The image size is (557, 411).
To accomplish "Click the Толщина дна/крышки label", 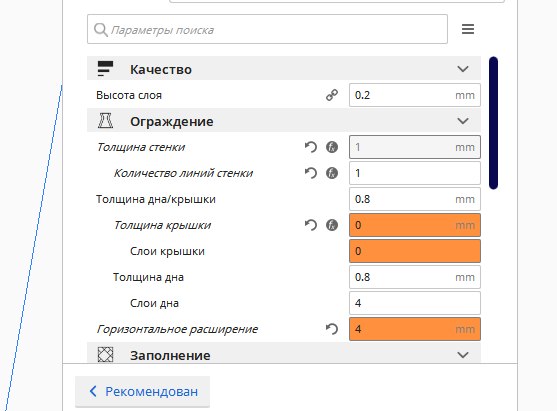I will click(x=156, y=199).
